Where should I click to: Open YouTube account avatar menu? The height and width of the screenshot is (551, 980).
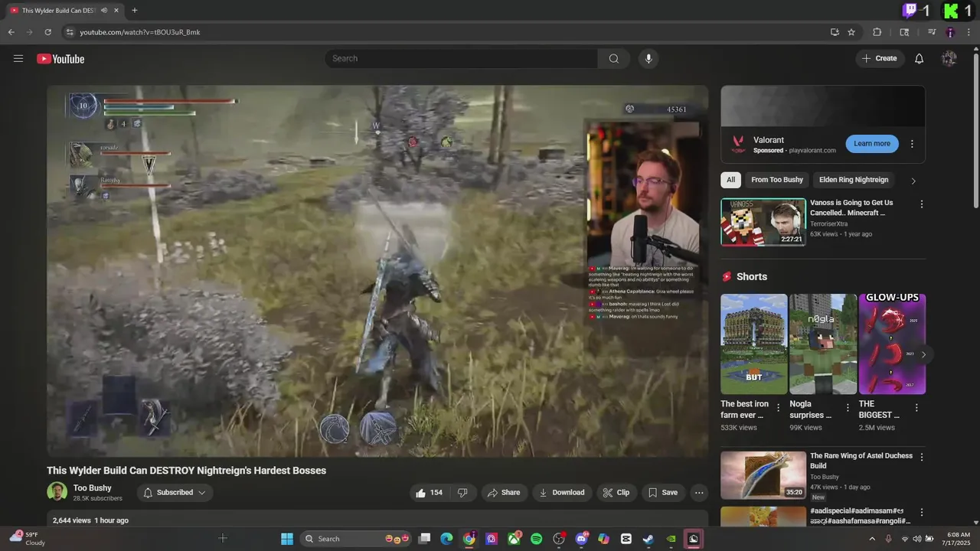click(x=949, y=59)
